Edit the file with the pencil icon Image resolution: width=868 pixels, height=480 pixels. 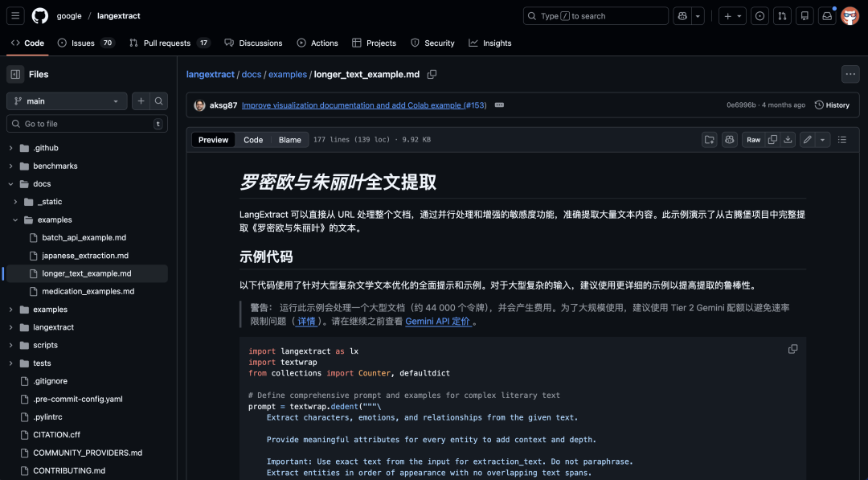click(x=806, y=139)
